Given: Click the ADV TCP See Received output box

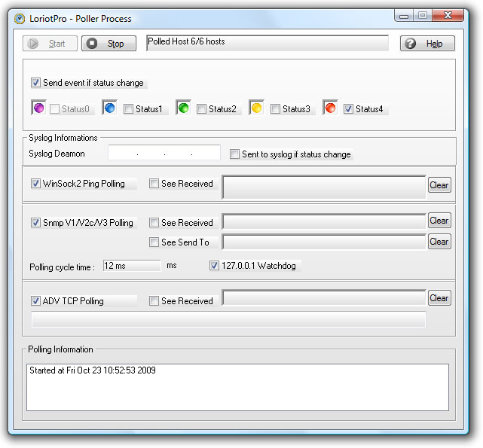Looking at the screenshot, I should pos(324,297).
